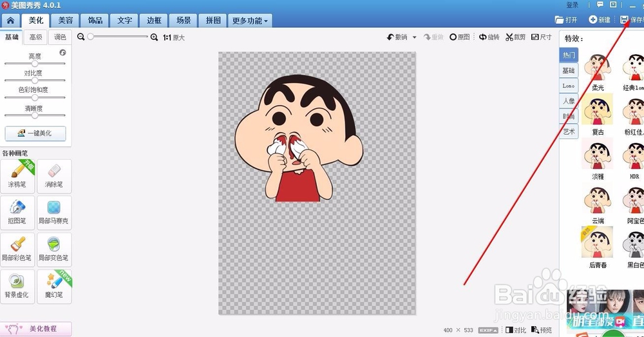Switch to the 美化 tab
This screenshot has width=644, height=337.
click(35, 21)
